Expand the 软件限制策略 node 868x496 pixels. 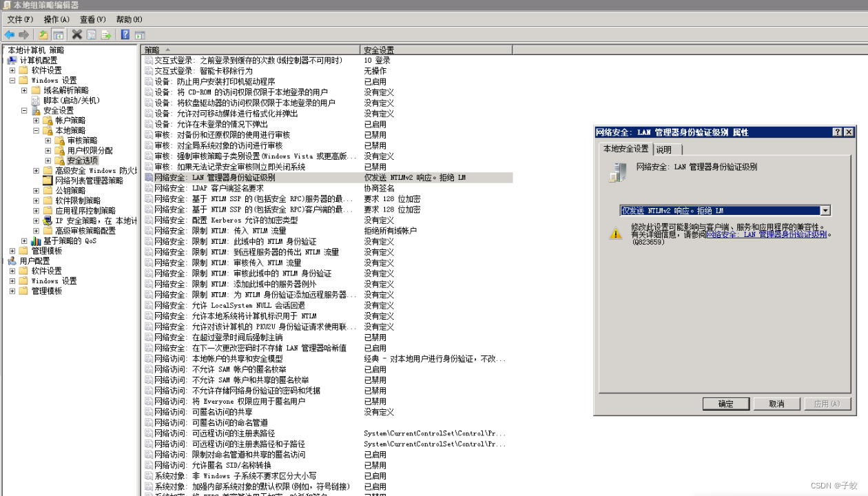pyautogui.click(x=36, y=201)
